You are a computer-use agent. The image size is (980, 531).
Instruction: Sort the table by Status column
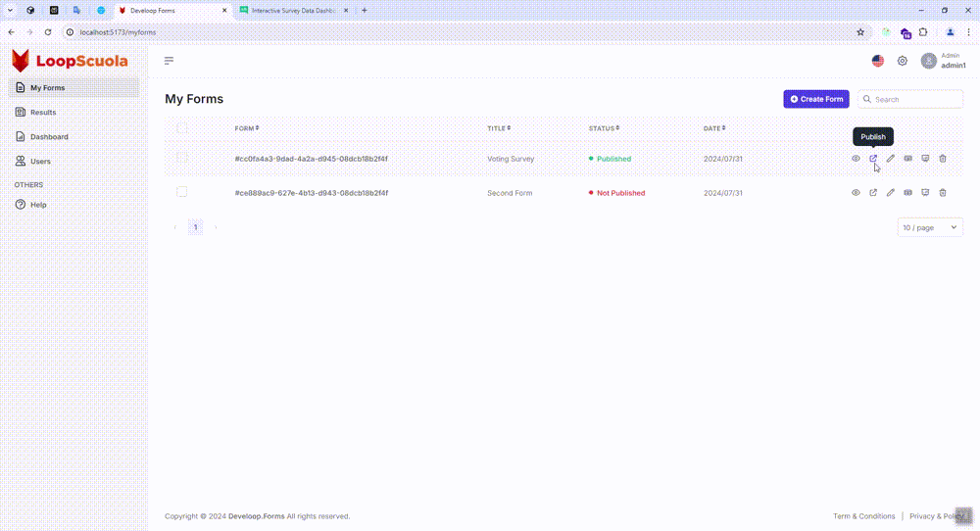(x=605, y=128)
